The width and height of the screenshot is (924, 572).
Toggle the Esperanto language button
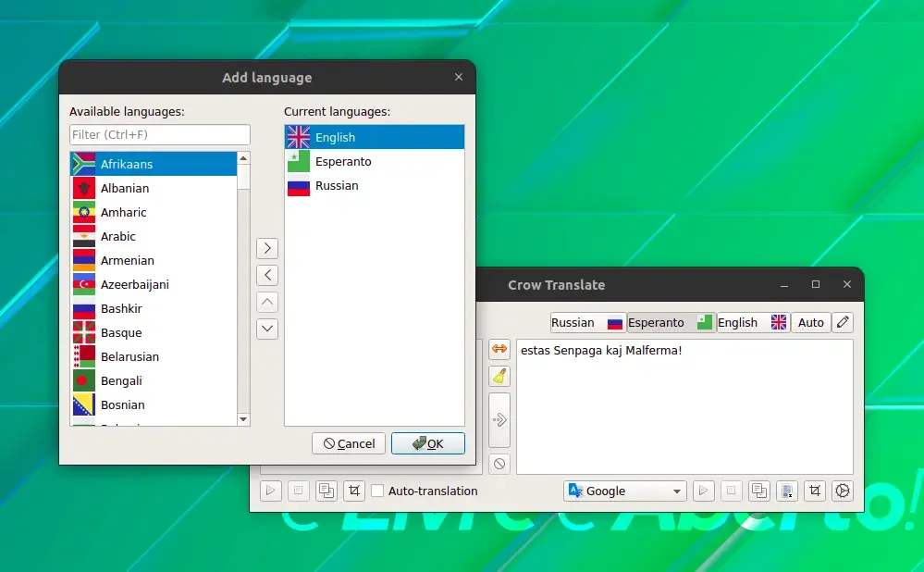click(671, 323)
